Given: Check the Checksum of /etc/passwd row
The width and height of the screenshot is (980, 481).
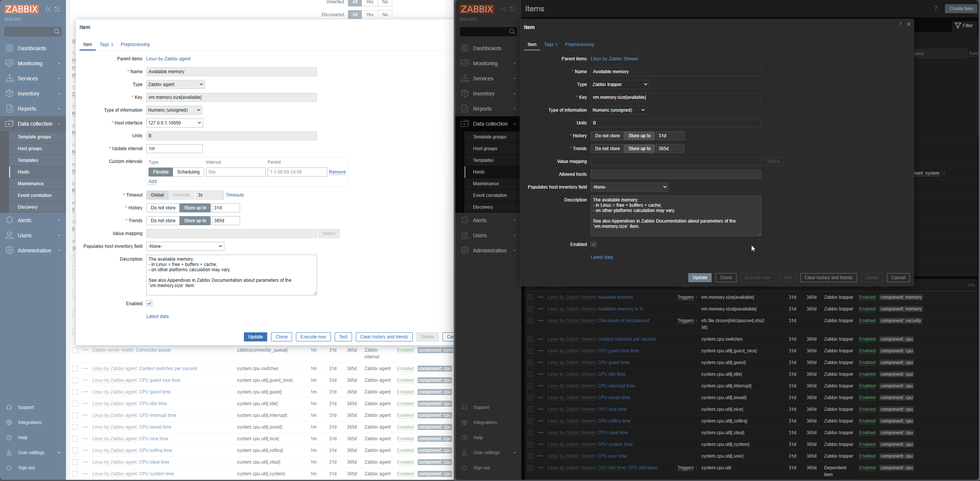Looking at the screenshot, I should pos(530,321).
